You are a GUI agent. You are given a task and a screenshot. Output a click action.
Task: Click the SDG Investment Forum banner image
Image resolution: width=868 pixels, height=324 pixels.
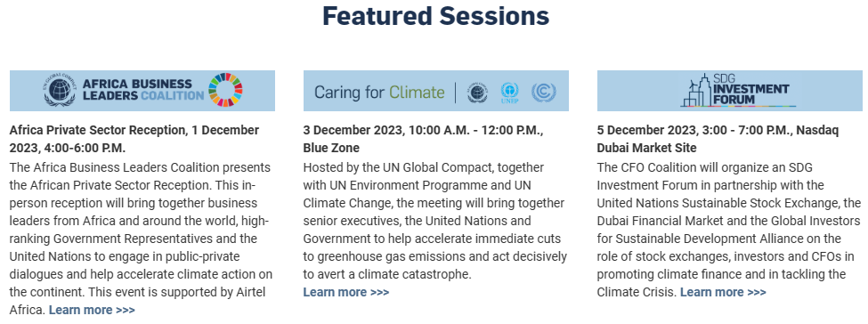point(730,91)
